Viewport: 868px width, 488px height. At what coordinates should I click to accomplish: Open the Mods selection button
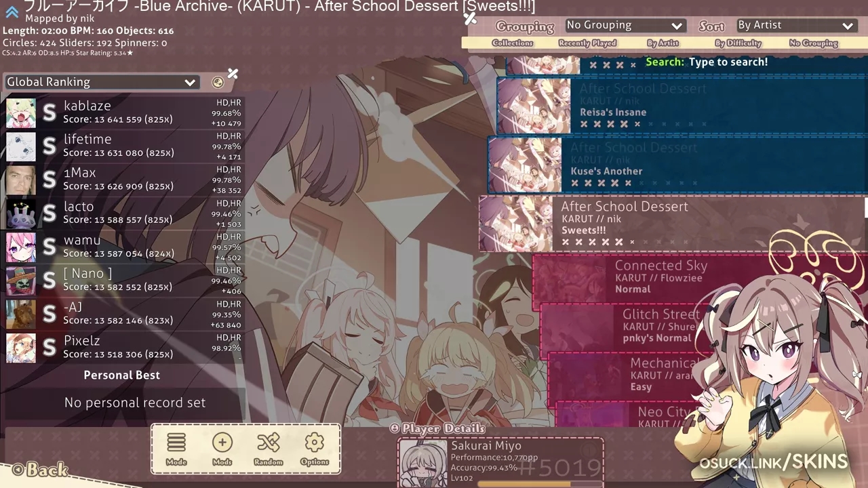click(222, 449)
